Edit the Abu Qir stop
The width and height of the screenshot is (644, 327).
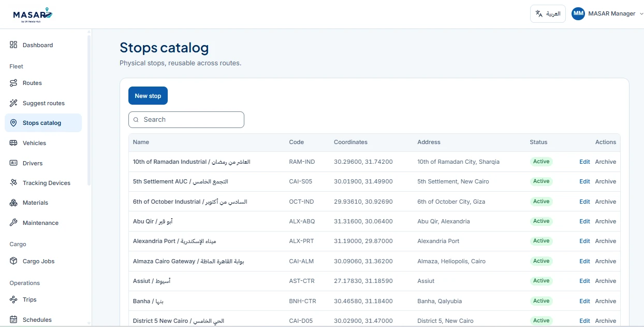click(x=584, y=221)
